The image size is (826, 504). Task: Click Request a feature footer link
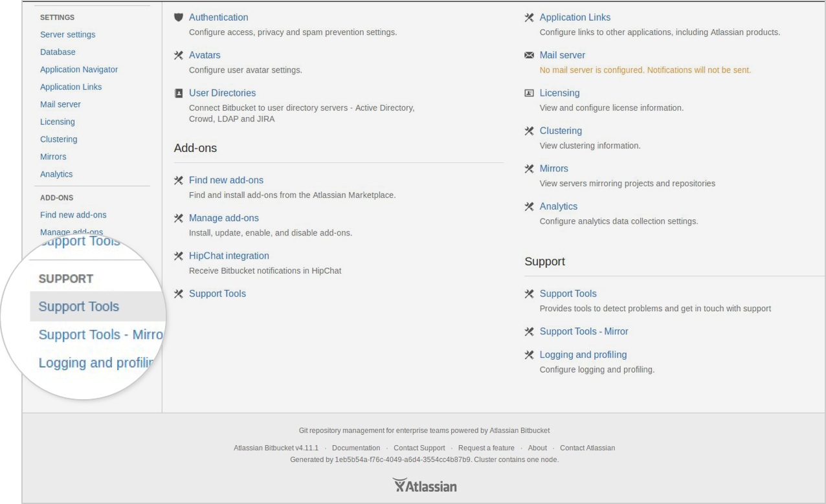point(486,448)
